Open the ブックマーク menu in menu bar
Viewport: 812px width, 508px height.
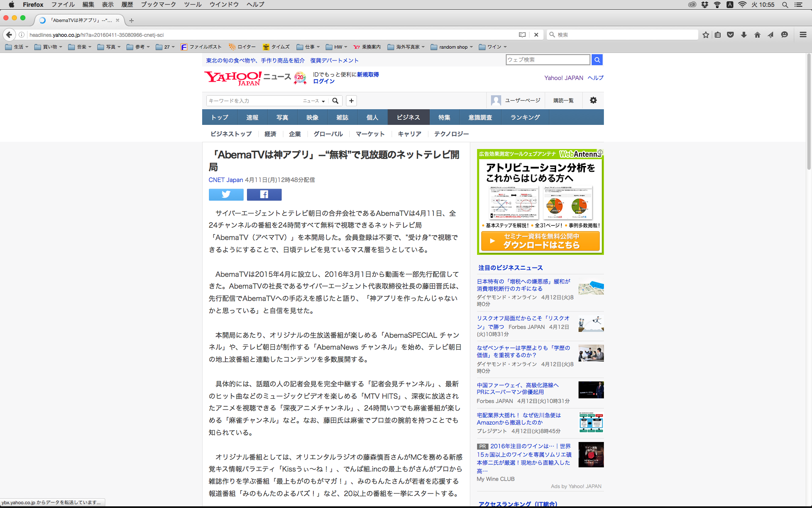(158, 4)
